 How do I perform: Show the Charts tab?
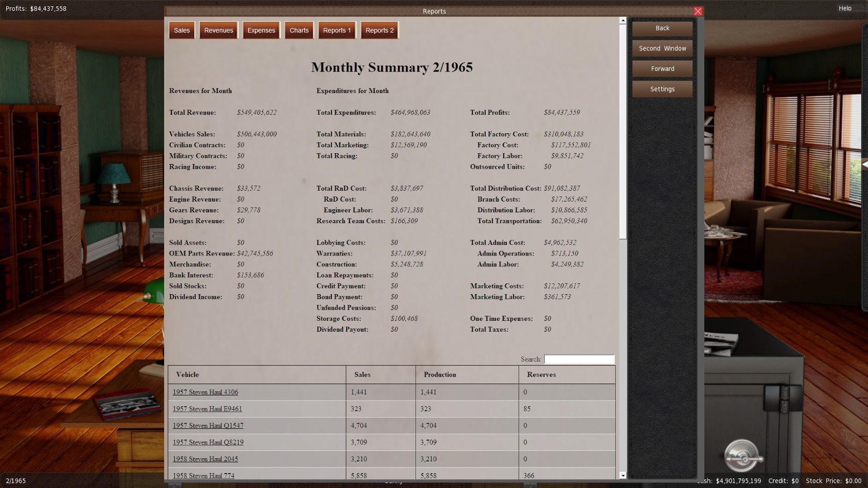pos(299,30)
